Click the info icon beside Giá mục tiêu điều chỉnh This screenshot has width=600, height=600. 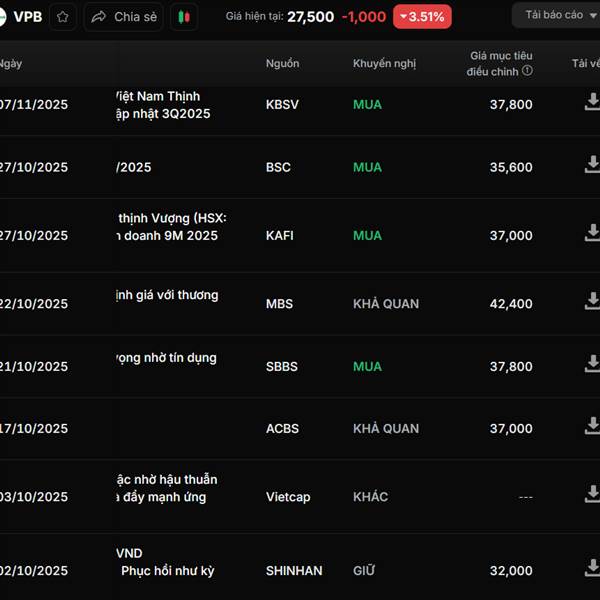527,70
